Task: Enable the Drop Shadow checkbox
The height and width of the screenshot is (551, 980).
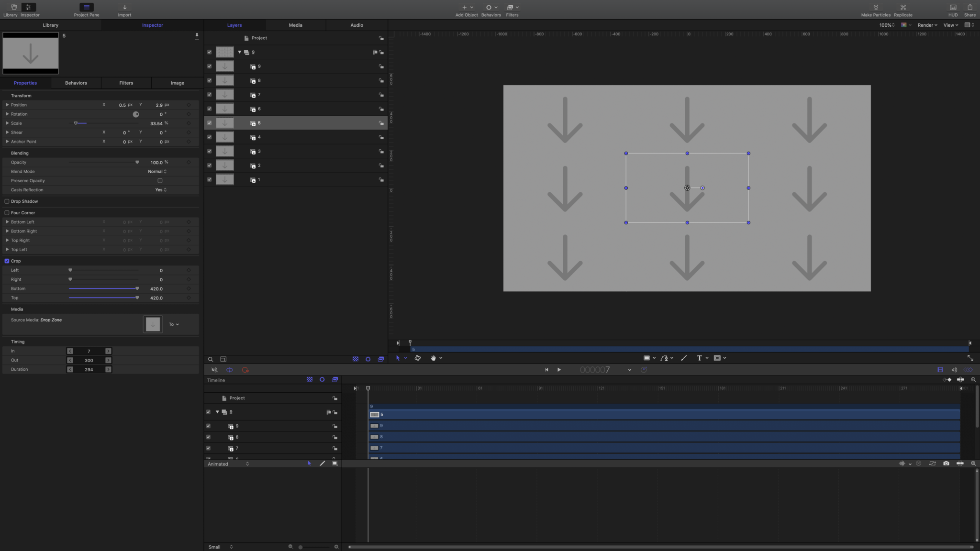Action: coord(7,201)
